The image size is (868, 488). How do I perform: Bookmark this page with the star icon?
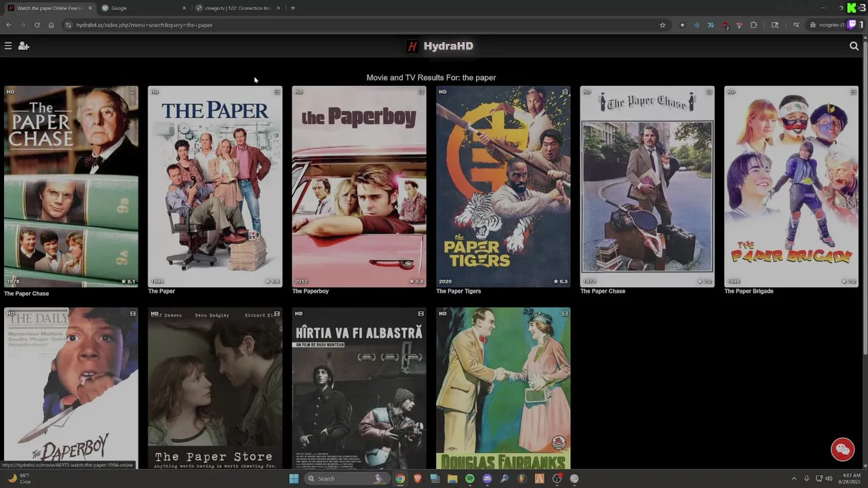point(663,25)
